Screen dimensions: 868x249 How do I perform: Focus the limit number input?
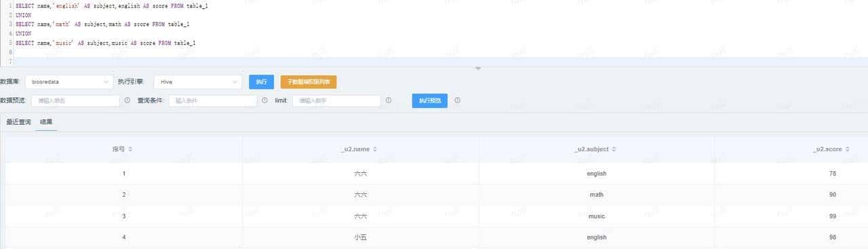coord(336,100)
